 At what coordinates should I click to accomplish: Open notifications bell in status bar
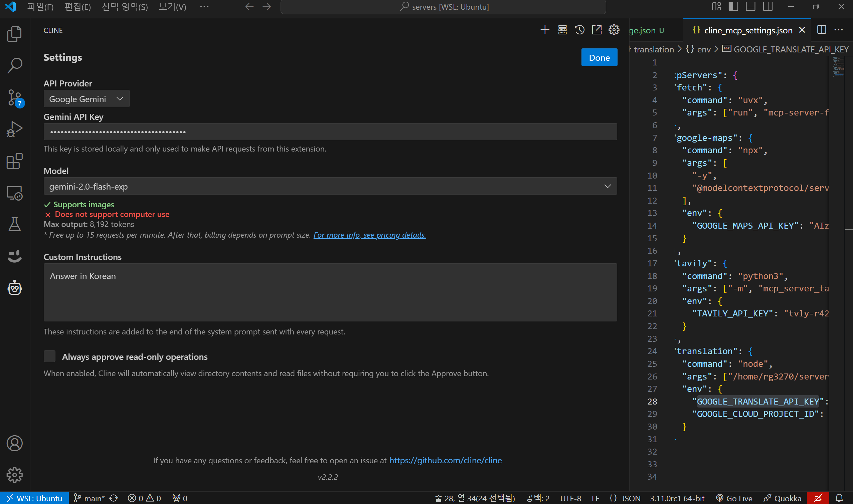[x=839, y=498]
